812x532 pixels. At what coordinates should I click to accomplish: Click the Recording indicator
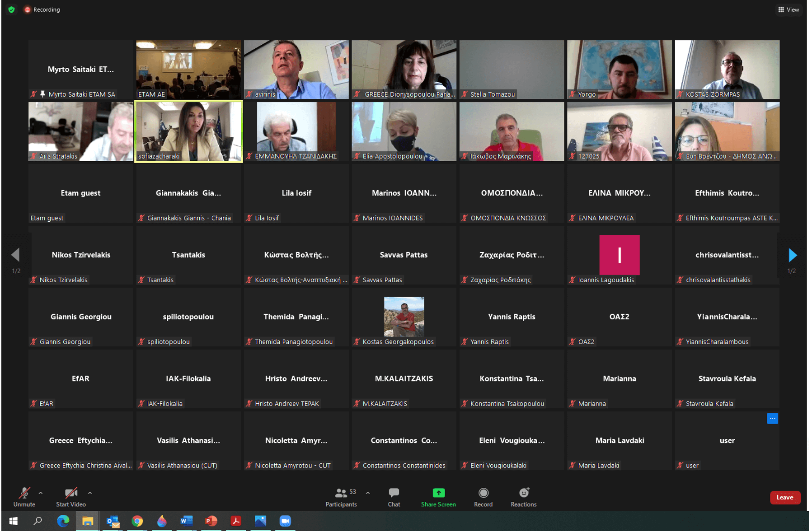(42, 9)
